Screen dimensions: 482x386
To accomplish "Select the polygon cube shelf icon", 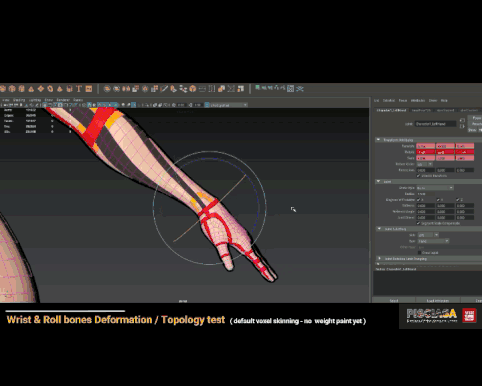I will (x=12, y=89).
